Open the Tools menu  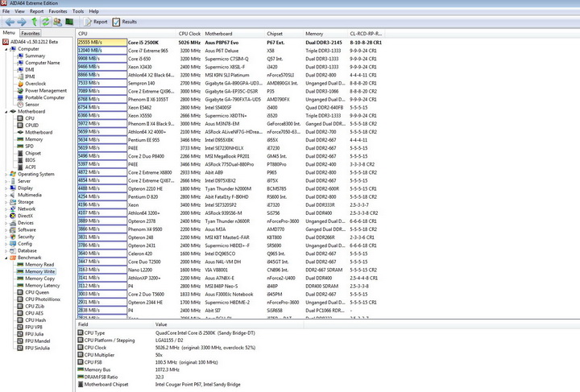[78, 11]
